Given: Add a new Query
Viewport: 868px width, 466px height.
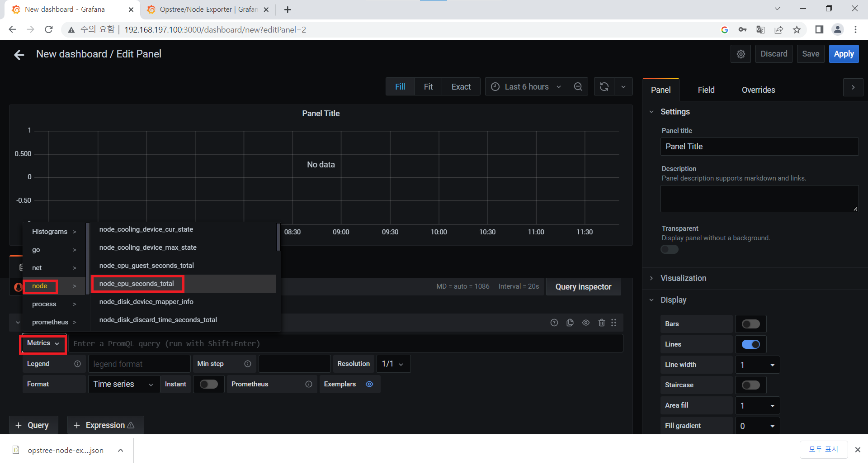Looking at the screenshot, I should click(x=33, y=425).
